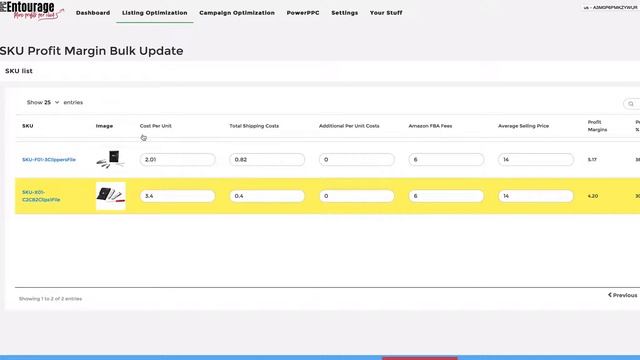640x360 pixels.
Task: Edit Additional Per Unit Costs in yellow row
Action: [x=357, y=196]
